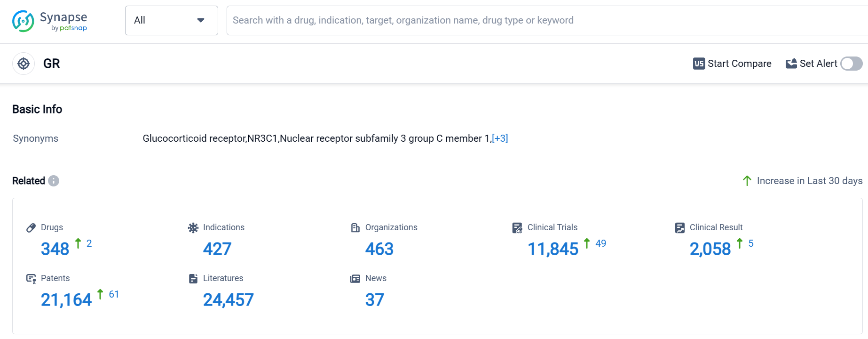Click the Related info icon

point(54,181)
